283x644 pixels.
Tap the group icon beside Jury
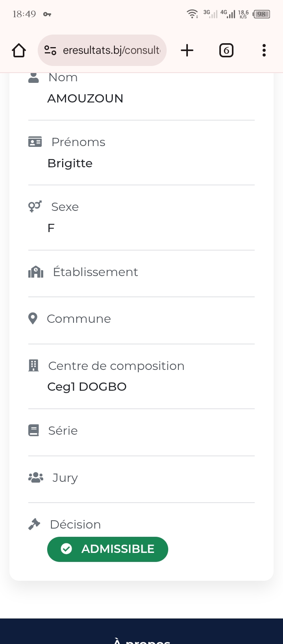tap(36, 478)
